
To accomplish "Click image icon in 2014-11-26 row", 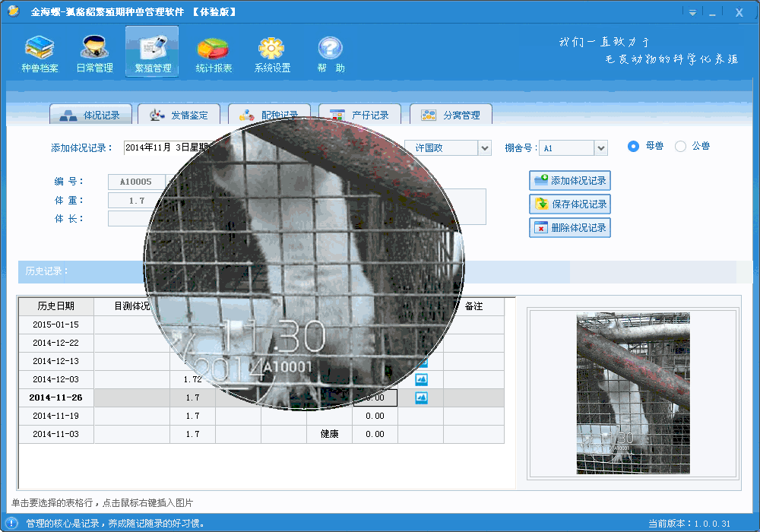I will pyautogui.click(x=421, y=397).
